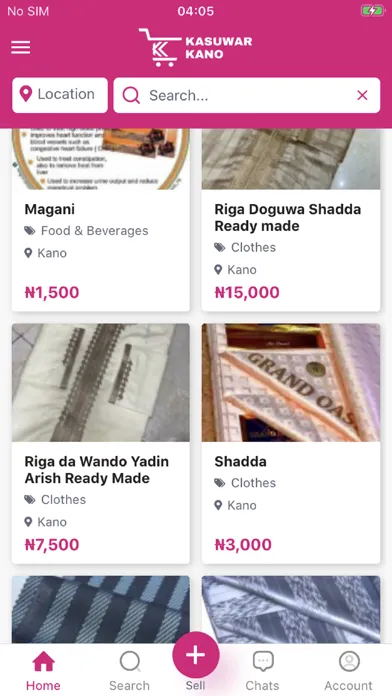Focus the Search... text field
Image resolution: width=392 pixels, height=696 pixels.
tap(246, 95)
